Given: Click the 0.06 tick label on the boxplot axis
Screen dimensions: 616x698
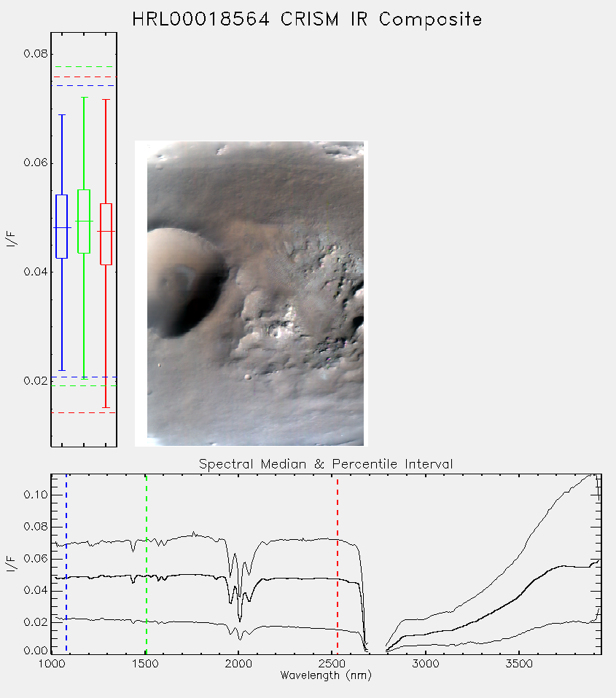Looking at the screenshot, I should 36,162.
